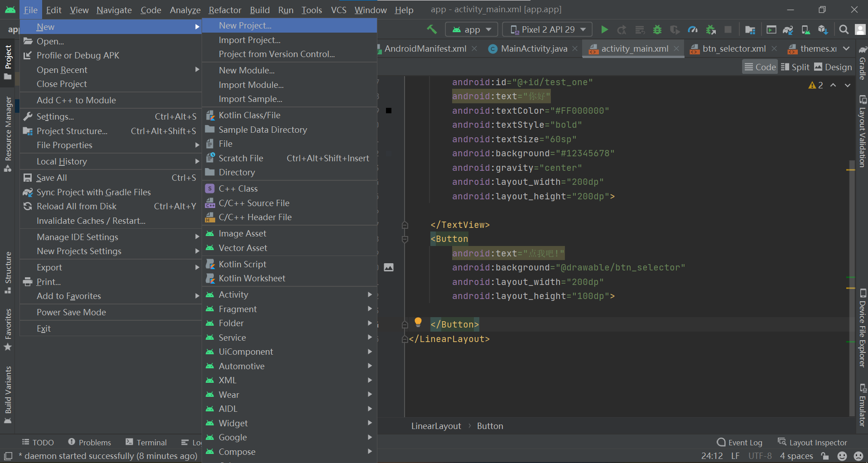Open the Gradle side panel

[863, 63]
